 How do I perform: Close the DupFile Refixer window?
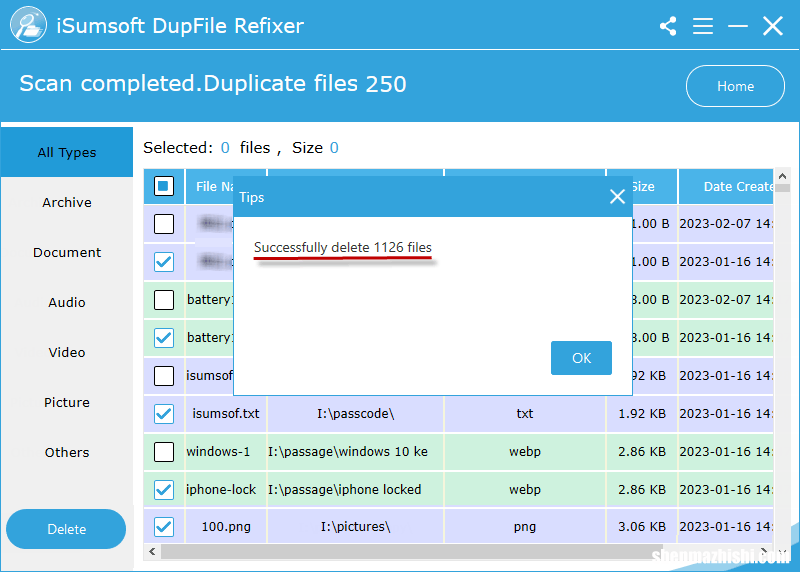click(x=772, y=26)
